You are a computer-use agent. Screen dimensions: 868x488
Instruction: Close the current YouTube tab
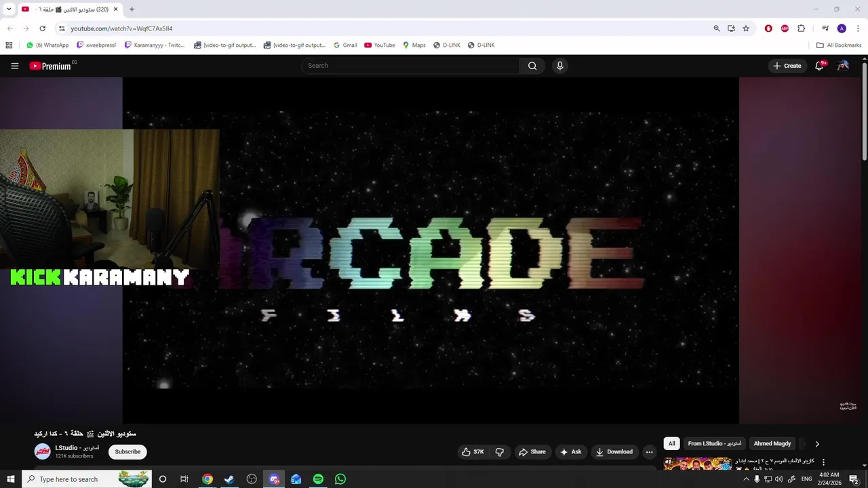coord(116,9)
